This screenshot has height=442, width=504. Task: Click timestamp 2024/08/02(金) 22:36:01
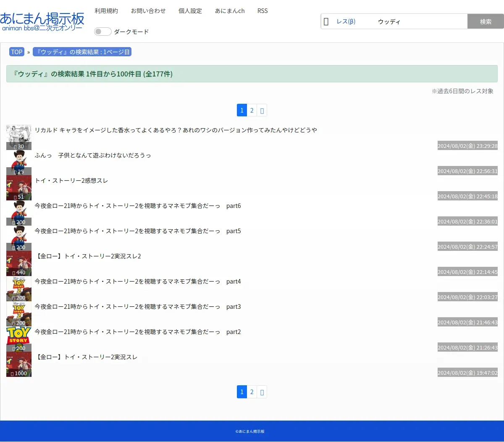click(467, 221)
